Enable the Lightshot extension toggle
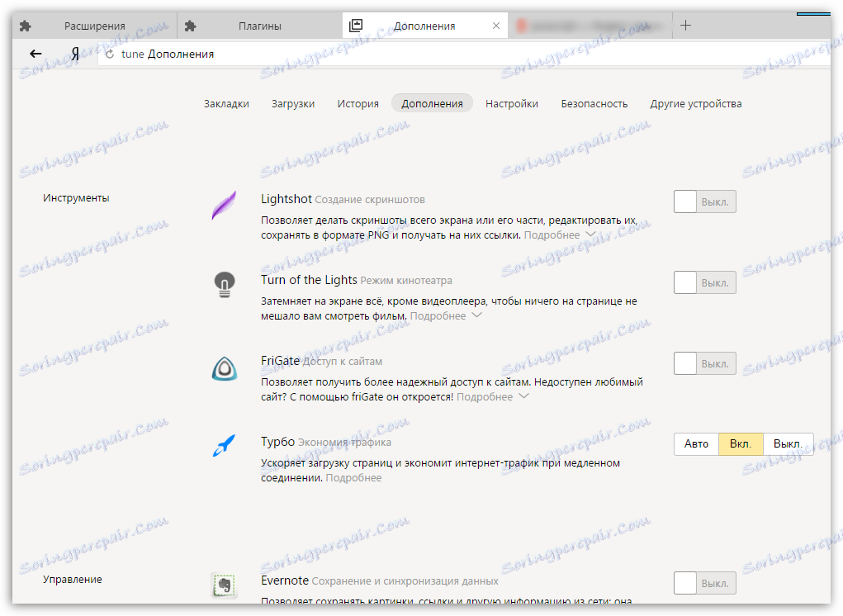The height and width of the screenshot is (616, 843). pyautogui.click(x=705, y=201)
